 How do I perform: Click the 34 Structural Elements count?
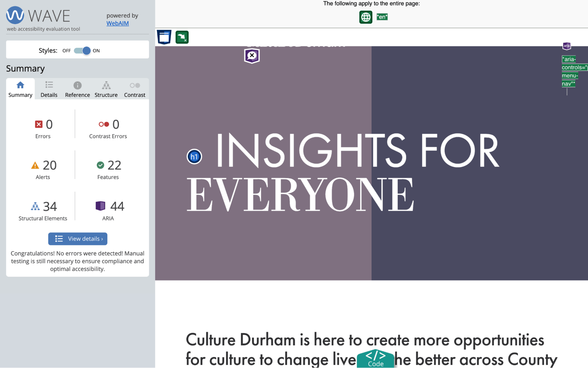pyautogui.click(x=50, y=207)
